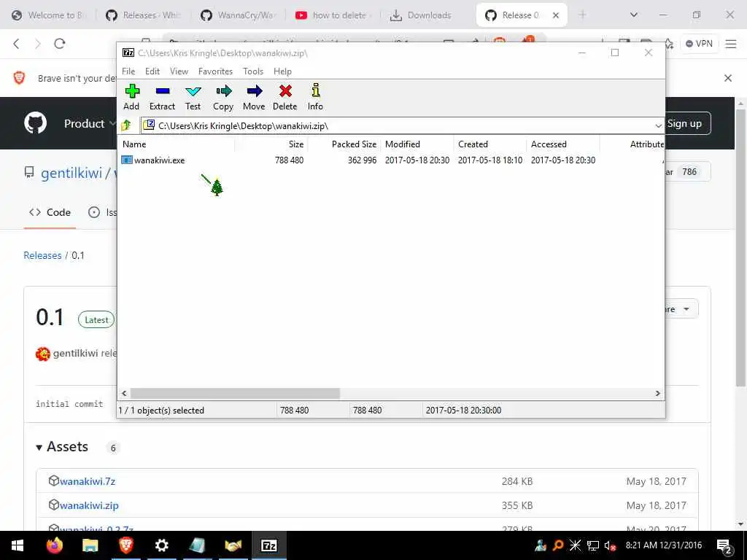Click the GitHub logo on page
747x560 pixels.
[35, 122]
